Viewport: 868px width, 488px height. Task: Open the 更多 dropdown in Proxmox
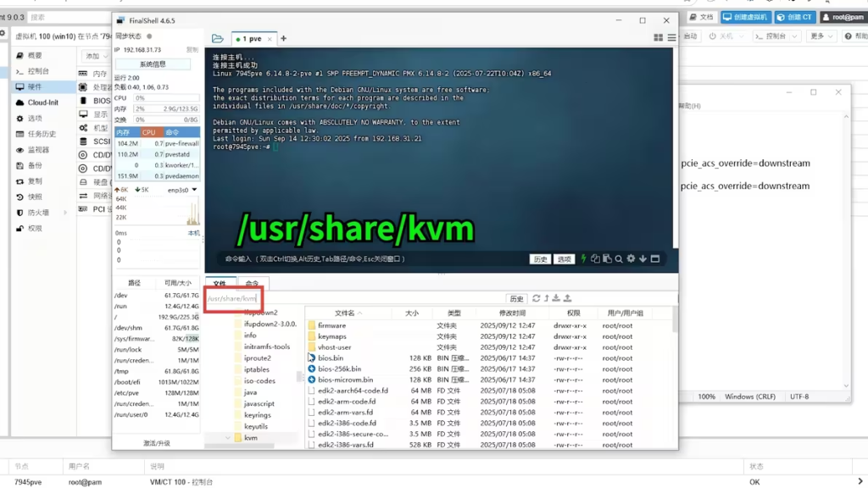tap(820, 36)
